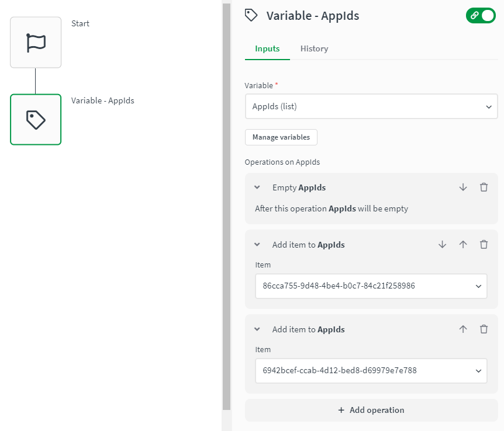Delete the second Add item operation

click(484, 329)
